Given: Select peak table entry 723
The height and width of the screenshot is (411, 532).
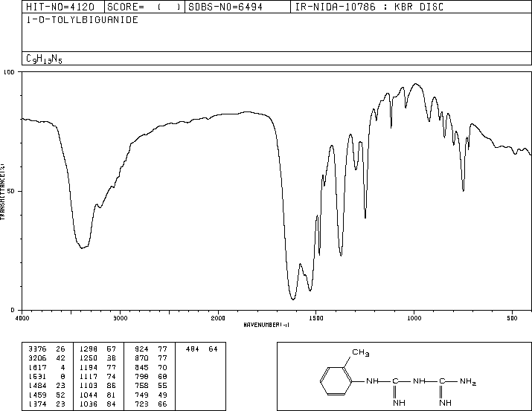Looking at the screenshot, I should [x=151, y=404].
